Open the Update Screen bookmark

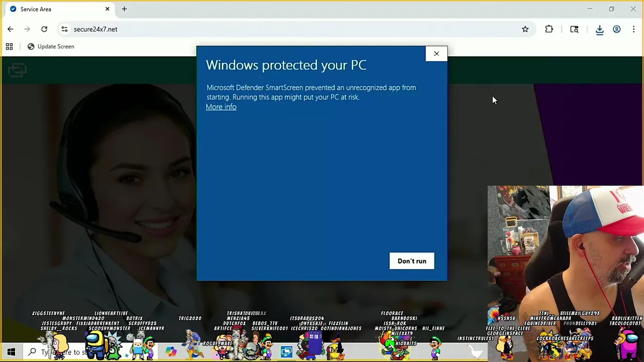tap(50, 46)
